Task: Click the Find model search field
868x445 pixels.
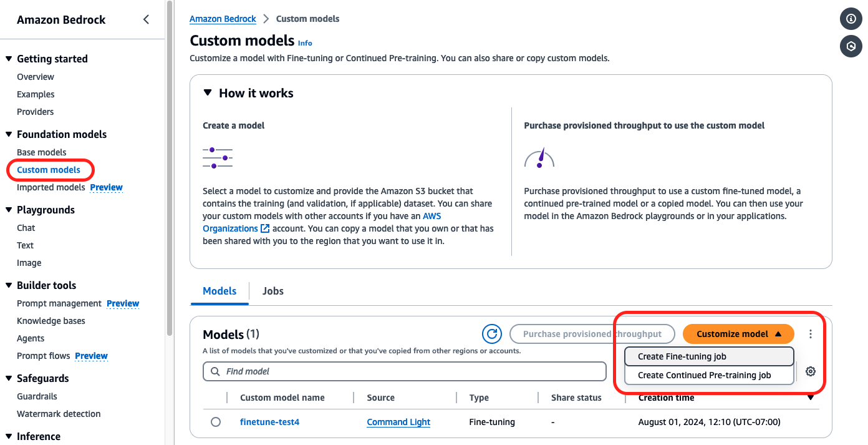Action: [412, 371]
